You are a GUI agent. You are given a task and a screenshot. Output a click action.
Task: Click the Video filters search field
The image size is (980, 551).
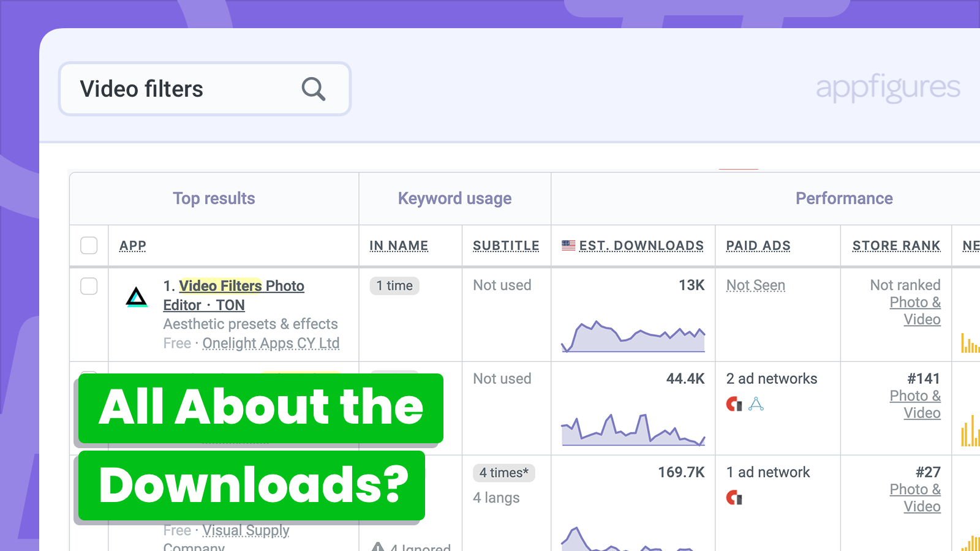205,89
